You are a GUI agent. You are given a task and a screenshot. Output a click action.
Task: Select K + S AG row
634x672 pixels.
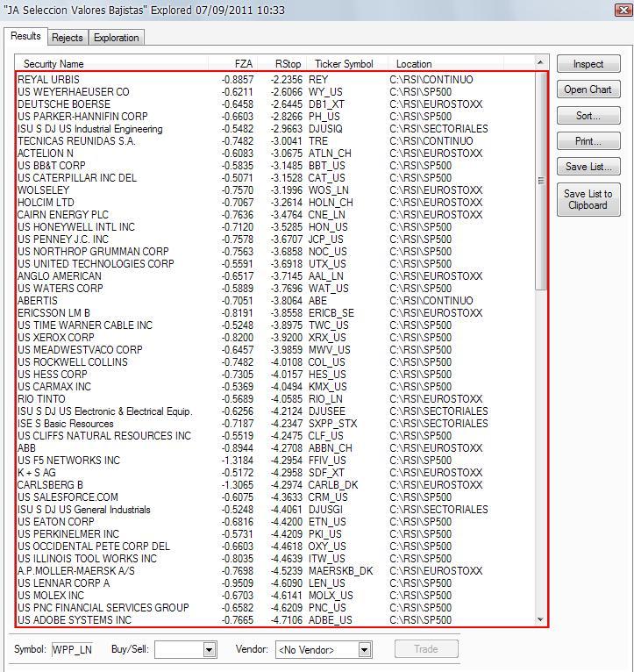[x=275, y=473]
